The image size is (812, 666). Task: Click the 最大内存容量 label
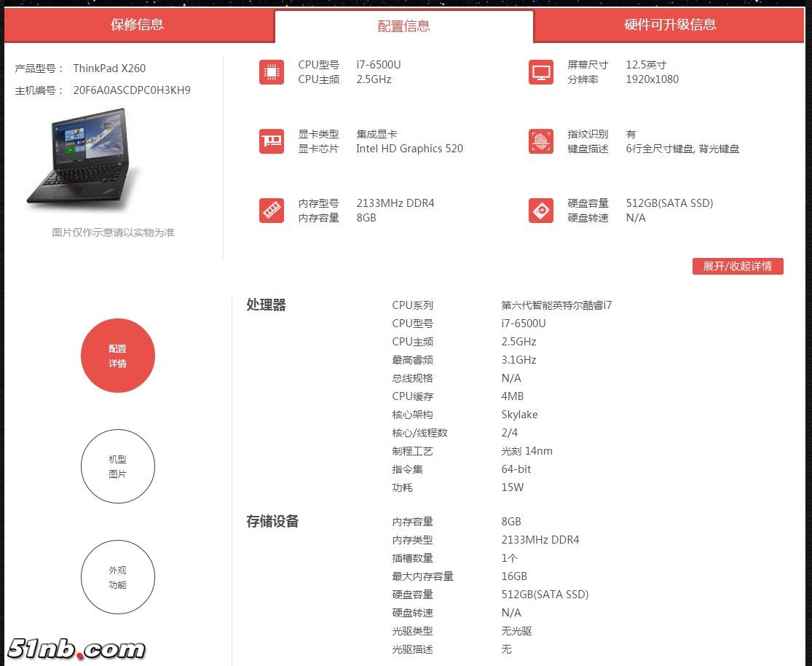(422, 576)
